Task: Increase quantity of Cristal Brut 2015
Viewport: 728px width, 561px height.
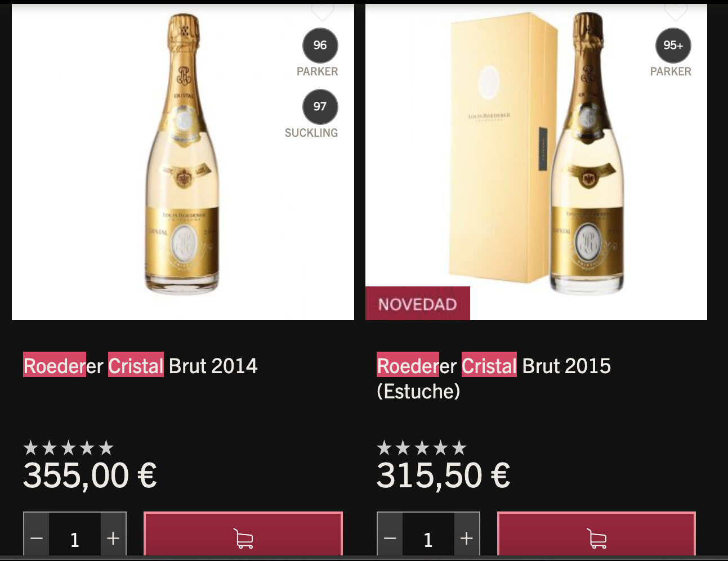Action: (x=466, y=538)
